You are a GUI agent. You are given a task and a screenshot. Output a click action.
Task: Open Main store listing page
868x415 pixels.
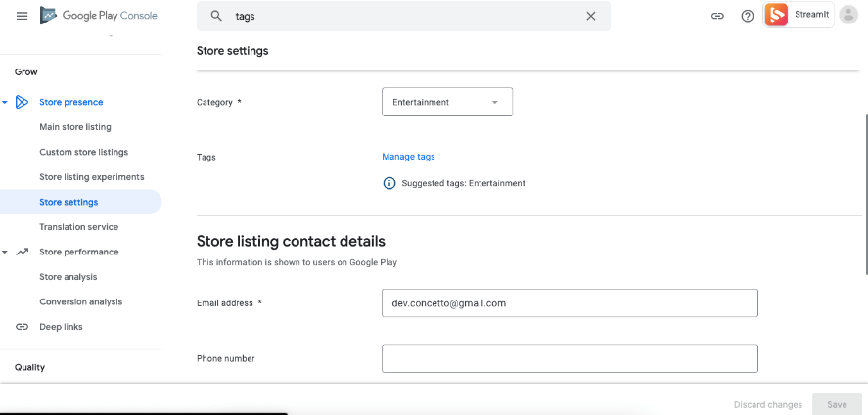[x=75, y=127]
